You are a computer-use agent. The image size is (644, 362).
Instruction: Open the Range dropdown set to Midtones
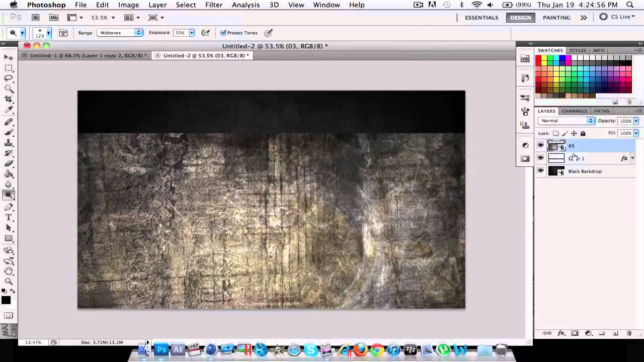pos(120,33)
